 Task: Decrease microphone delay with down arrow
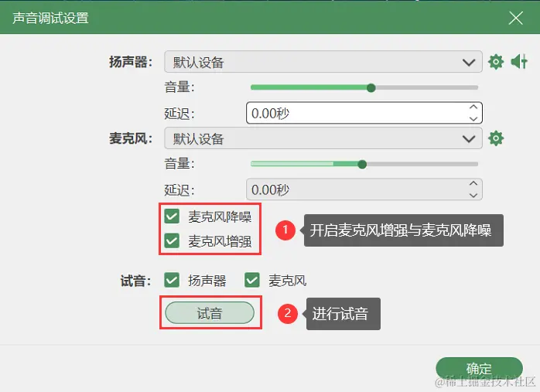pos(473,195)
